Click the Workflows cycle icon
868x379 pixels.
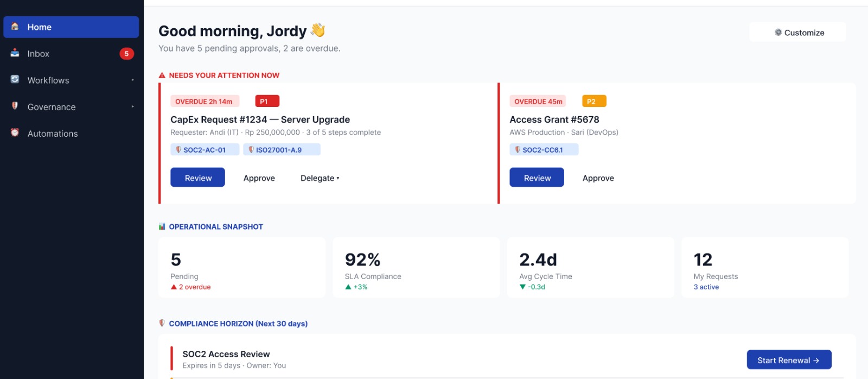tap(15, 79)
